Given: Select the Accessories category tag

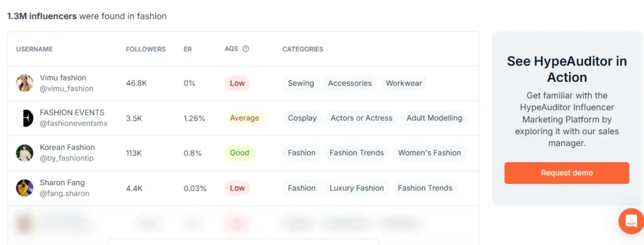Looking at the screenshot, I should coord(350,83).
